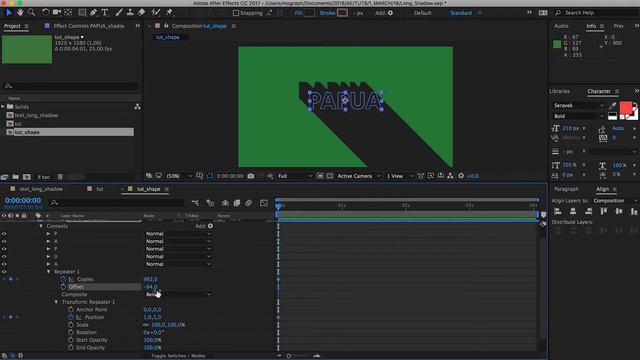Create a new composition from Project panel
Viewport: 640px width, 360px height.
point(27,177)
